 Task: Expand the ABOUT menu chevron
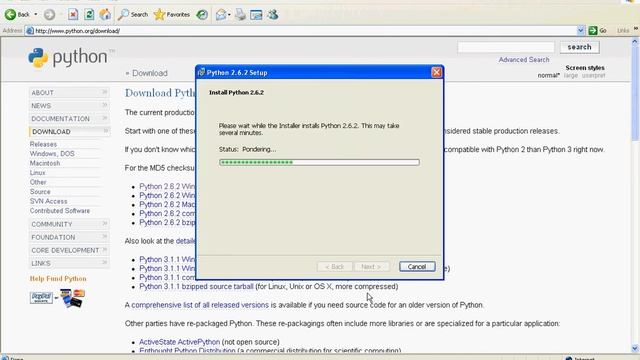(x=104, y=92)
